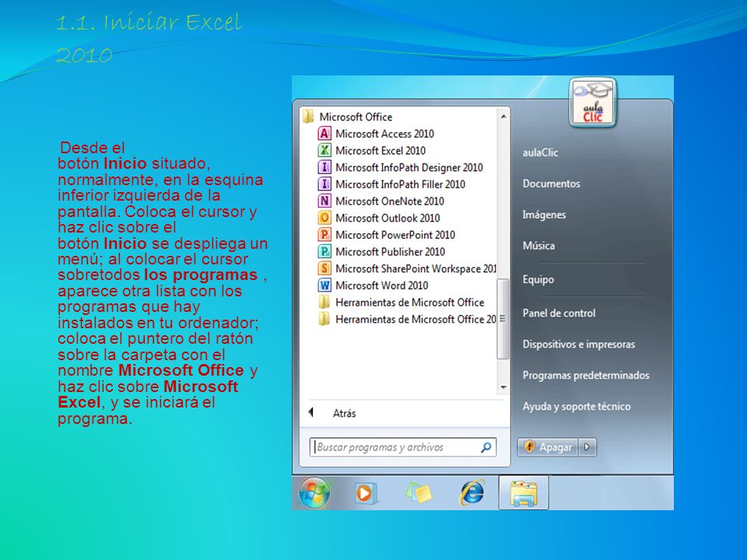Open Microsoft InfoPath Filler 2010 entry

[x=400, y=184]
